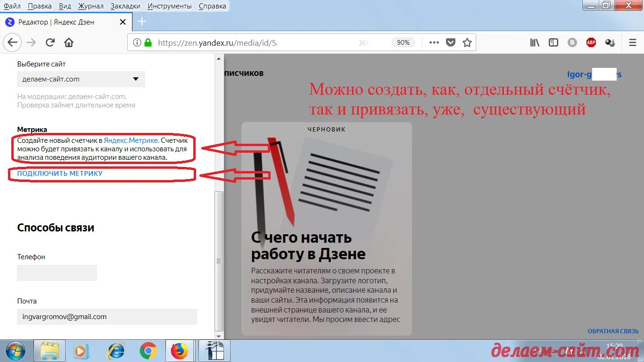Follow the Яндекс.Метрике link
Viewport: 644px width, 362px height.
click(131, 140)
